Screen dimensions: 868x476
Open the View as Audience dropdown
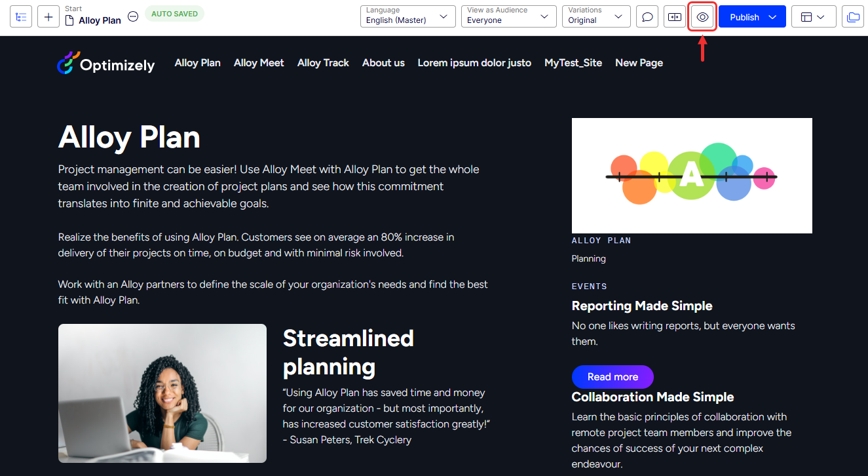click(x=509, y=16)
